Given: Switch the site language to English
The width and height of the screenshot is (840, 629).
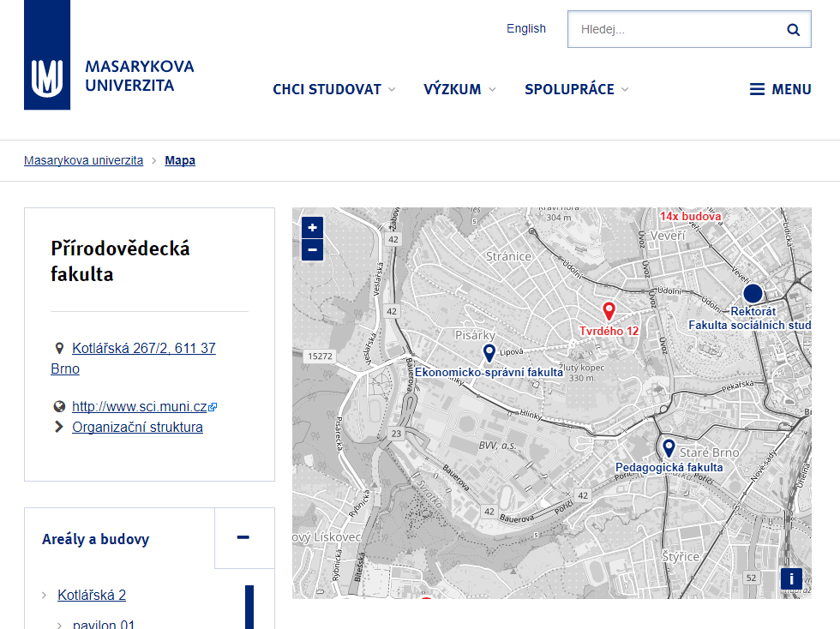Looking at the screenshot, I should (x=525, y=28).
